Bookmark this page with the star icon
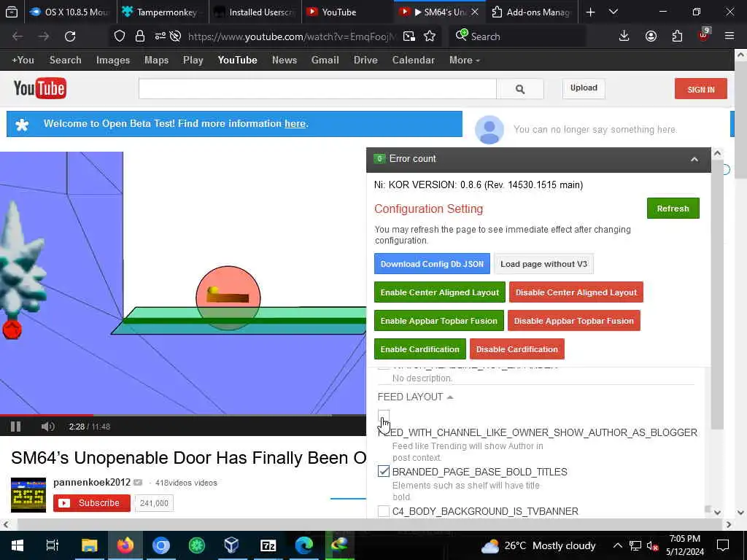This screenshot has height=560, width=747. tap(430, 36)
